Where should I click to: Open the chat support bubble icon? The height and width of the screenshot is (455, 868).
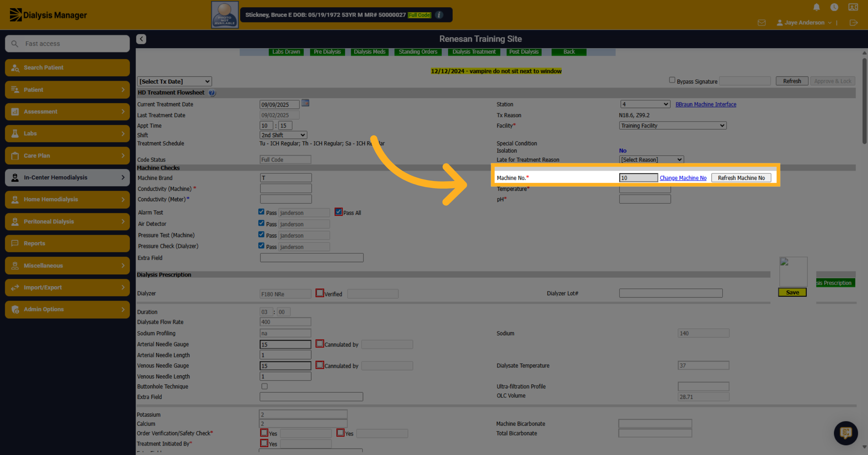[x=846, y=433]
